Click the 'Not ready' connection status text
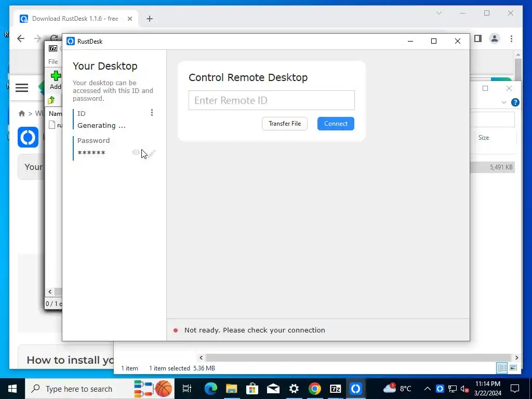532x399 pixels. pos(255,330)
